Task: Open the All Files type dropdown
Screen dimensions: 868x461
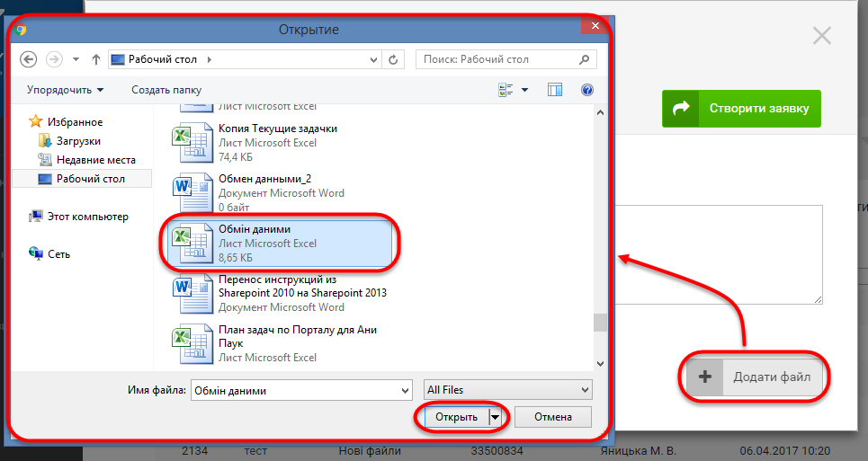Action: [508, 390]
